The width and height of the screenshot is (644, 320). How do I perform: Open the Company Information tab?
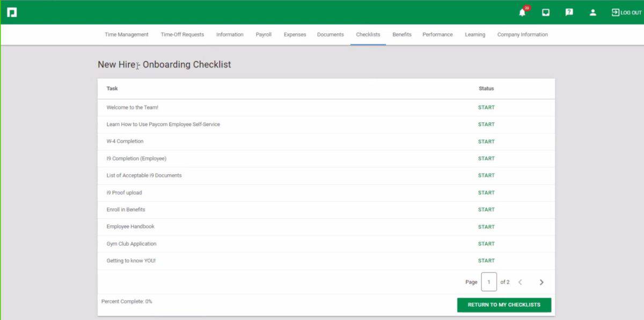coord(522,34)
